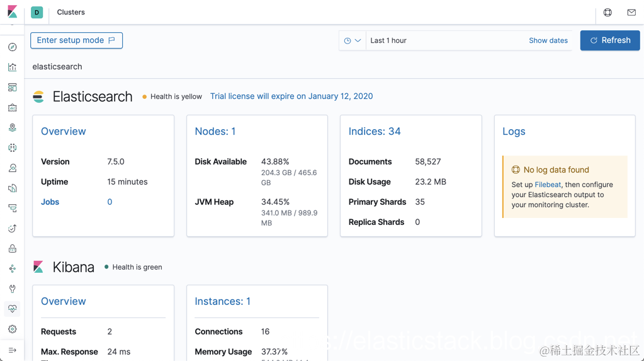Viewport: 644px width, 361px height.
Task: Open Visualize via the bar chart sidebar icon
Action: pos(13,67)
